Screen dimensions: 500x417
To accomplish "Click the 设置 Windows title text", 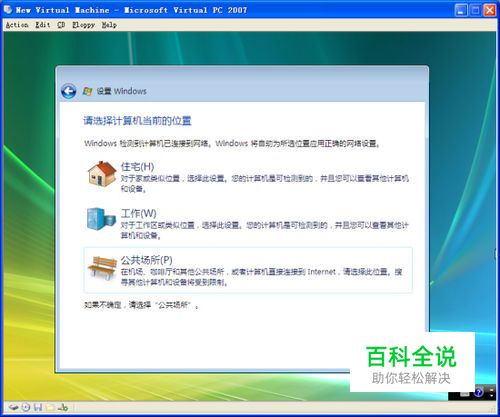I will click(122, 91).
